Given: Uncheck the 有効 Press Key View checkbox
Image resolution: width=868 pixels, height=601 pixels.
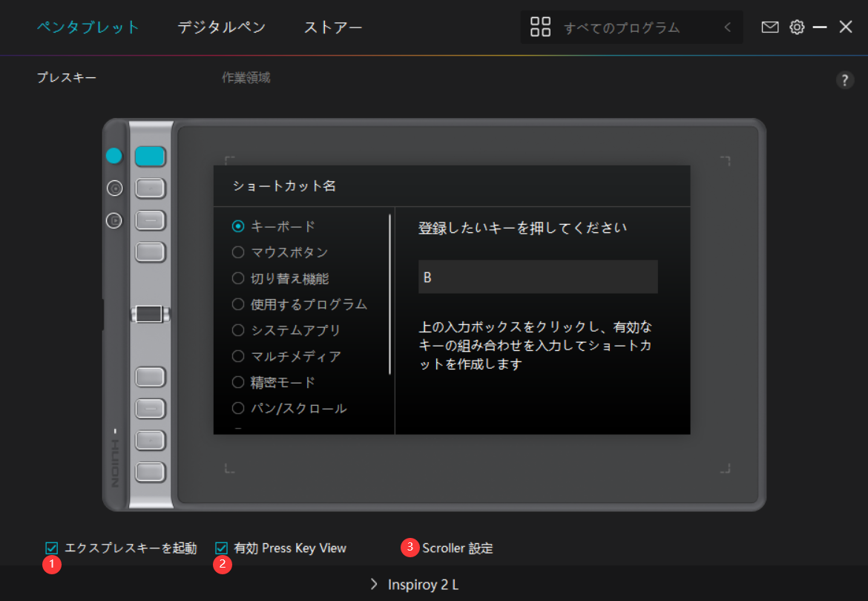Looking at the screenshot, I should 221,548.
